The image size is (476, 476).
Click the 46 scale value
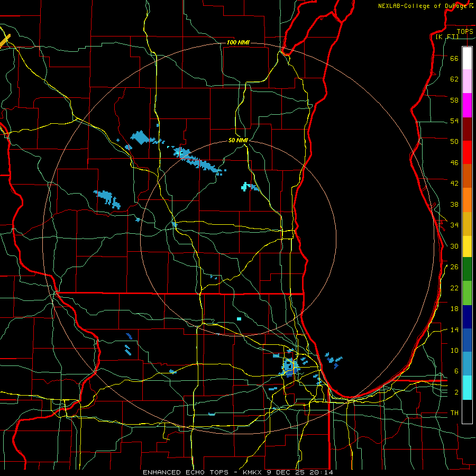pos(454,163)
